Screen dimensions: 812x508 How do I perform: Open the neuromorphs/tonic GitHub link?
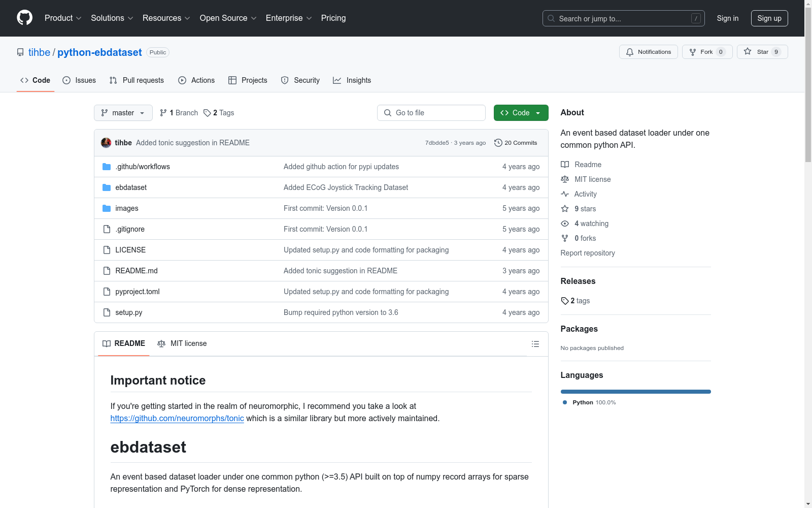pyautogui.click(x=177, y=418)
